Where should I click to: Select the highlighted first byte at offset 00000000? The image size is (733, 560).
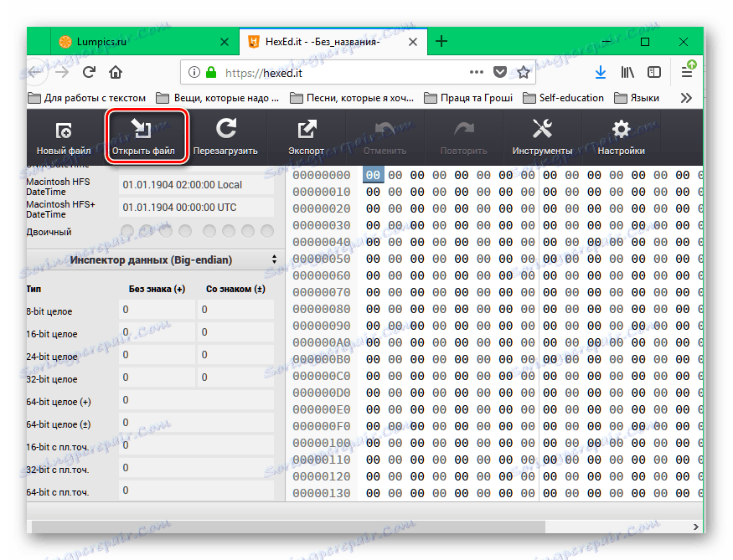pyautogui.click(x=373, y=175)
